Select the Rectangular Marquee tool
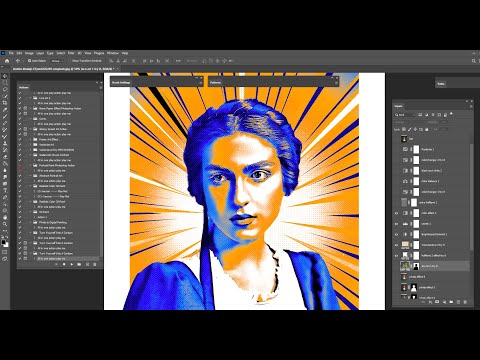The image size is (480, 360). pos(5,83)
